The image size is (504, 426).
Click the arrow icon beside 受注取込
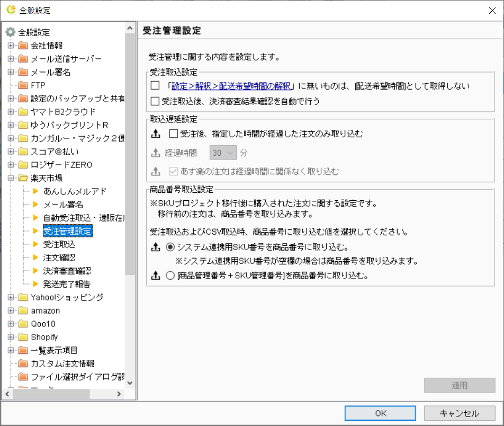tap(35, 244)
